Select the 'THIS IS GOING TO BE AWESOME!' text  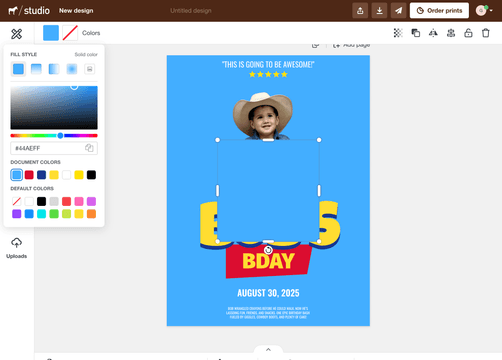[x=268, y=64]
